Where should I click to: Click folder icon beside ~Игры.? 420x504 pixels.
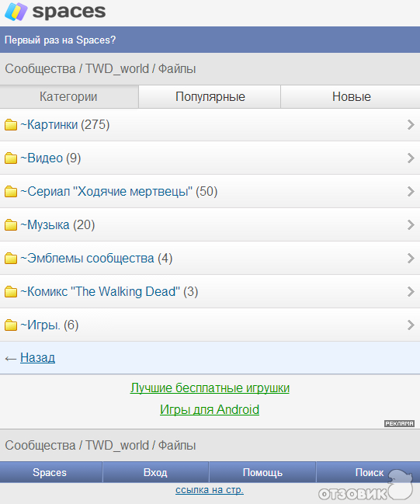tap(11, 325)
